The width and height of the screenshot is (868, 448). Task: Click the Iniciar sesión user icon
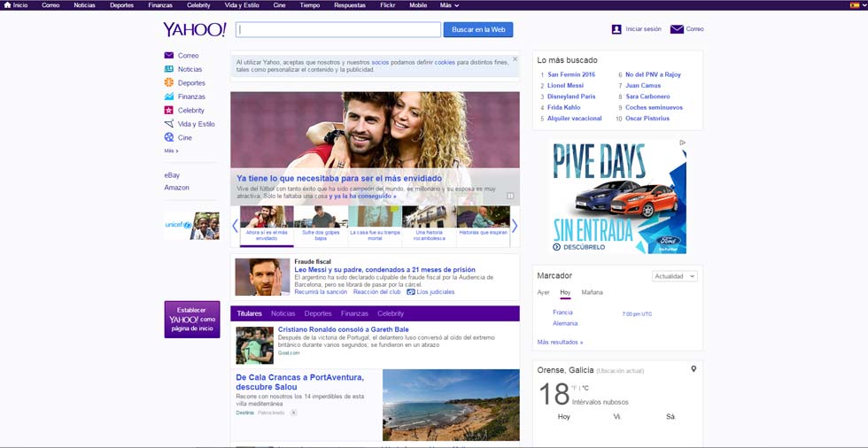click(x=616, y=29)
